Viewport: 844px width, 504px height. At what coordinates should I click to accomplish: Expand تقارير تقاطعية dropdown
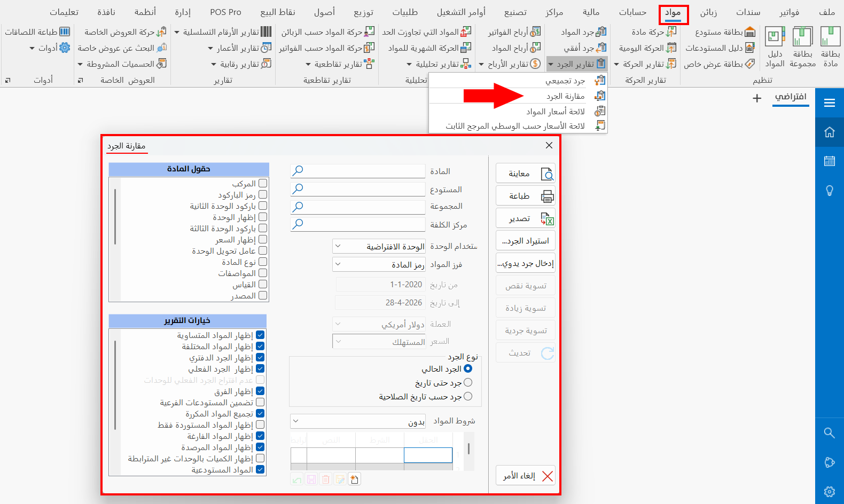pos(340,64)
